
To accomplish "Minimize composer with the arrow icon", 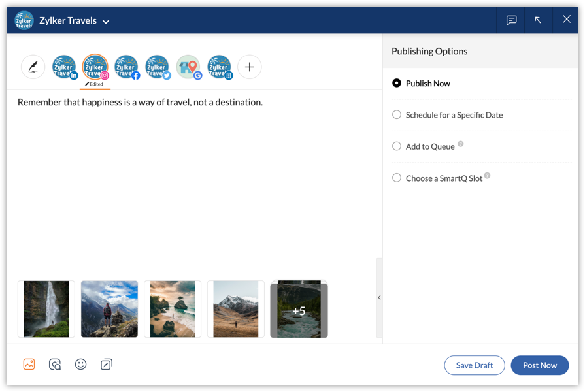I will pos(538,20).
